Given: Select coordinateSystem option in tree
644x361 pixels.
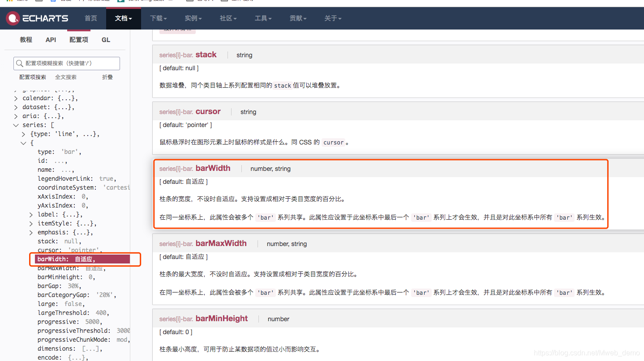Looking at the screenshot, I should [84, 187].
